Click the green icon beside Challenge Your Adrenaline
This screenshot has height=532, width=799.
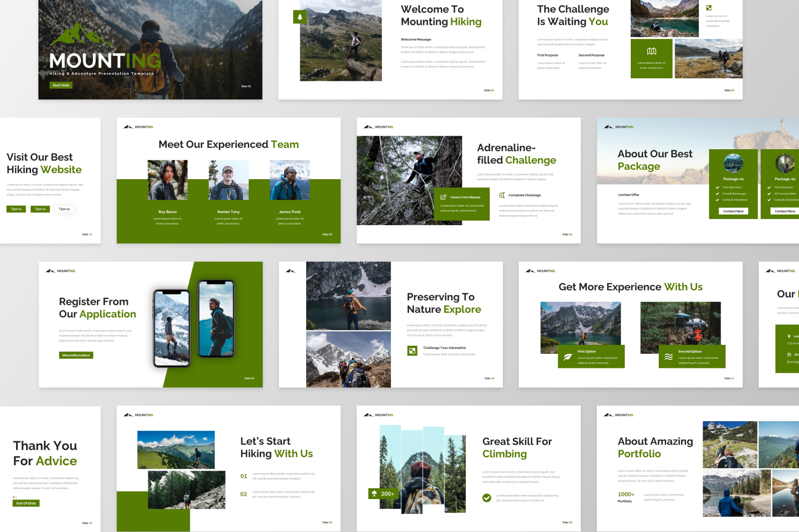pos(411,351)
